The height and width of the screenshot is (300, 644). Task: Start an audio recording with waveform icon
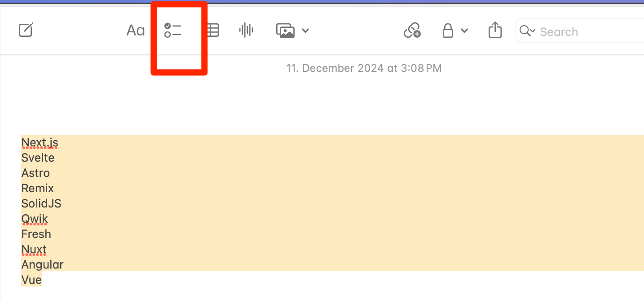(x=246, y=31)
